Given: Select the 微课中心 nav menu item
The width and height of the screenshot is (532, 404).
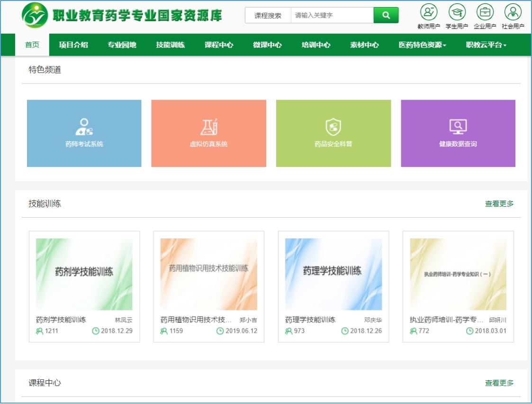Looking at the screenshot, I should tap(267, 45).
